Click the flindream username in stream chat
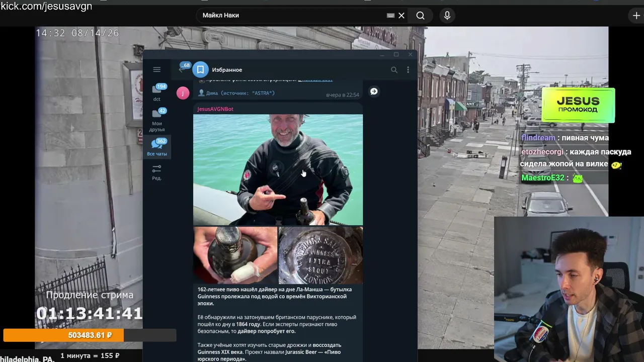The image size is (644, 362). click(x=538, y=138)
